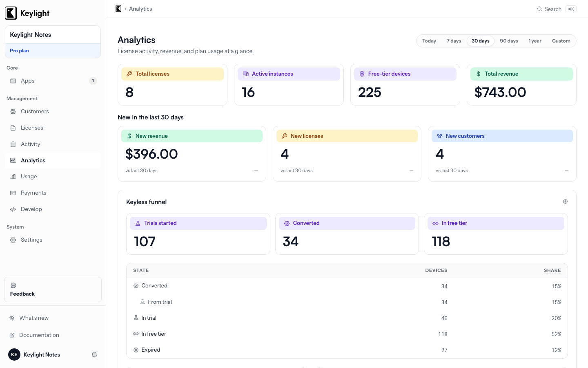The height and width of the screenshot is (368, 588).
Task: Click the Analytics chart icon
Action: 13,161
